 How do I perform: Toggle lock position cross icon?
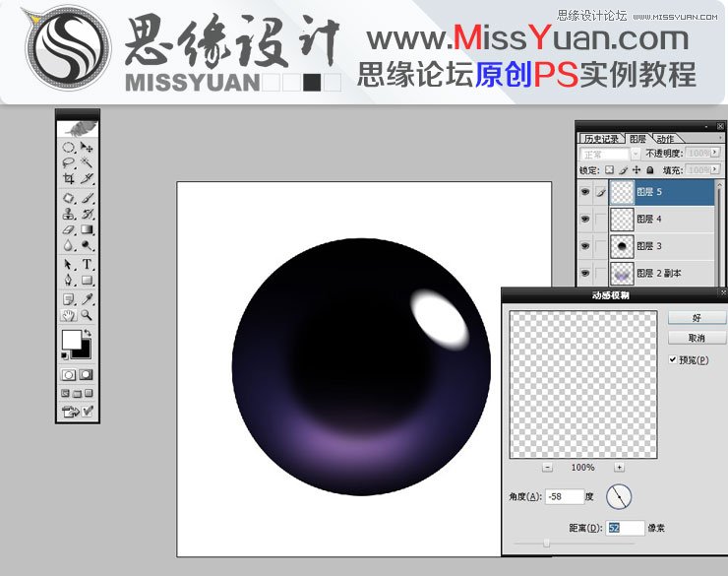pyautogui.click(x=637, y=170)
